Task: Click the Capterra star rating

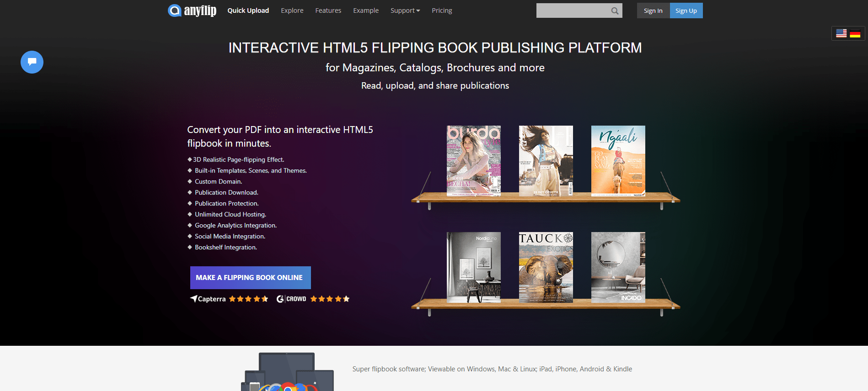Action: (x=248, y=299)
